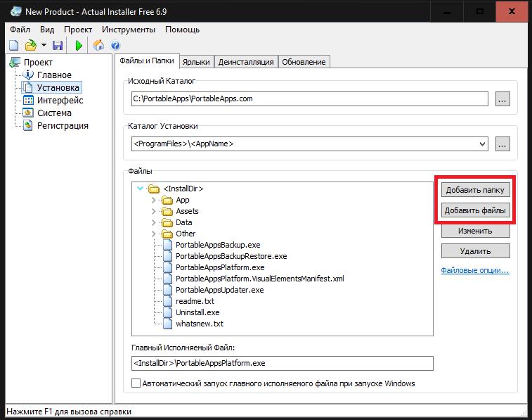Collapse the <InstallDir> tree node
The width and height of the screenshot is (532, 420).
tap(140, 189)
